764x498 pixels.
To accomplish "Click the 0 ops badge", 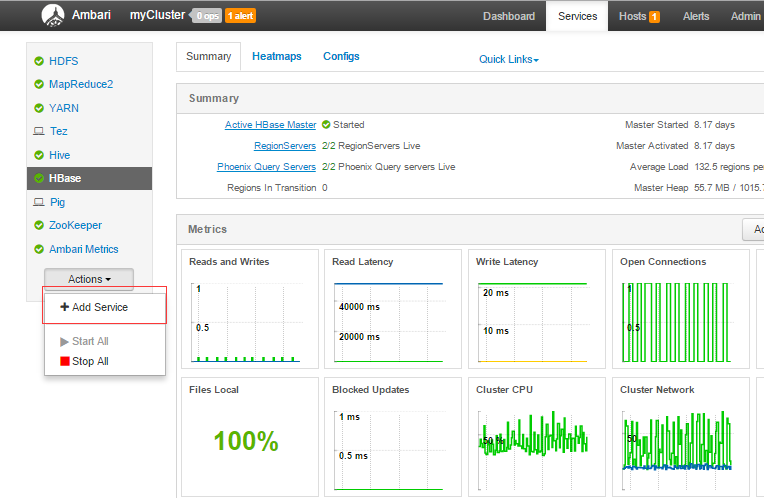I will pyautogui.click(x=208, y=16).
